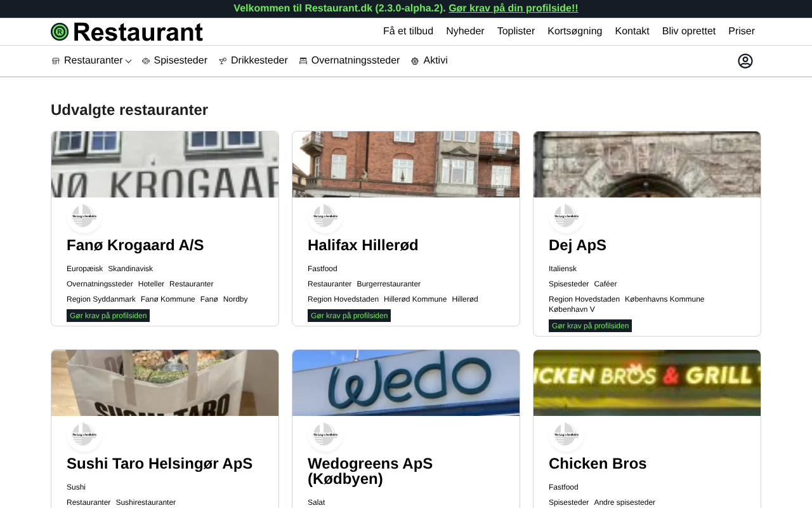Open the Drikkesteder category link

[x=259, y=60]
